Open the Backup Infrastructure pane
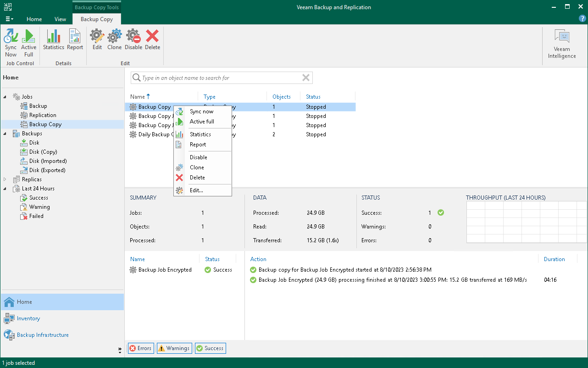Image resolution: width=588 pixels, height=368 pixels. point(62,335)
